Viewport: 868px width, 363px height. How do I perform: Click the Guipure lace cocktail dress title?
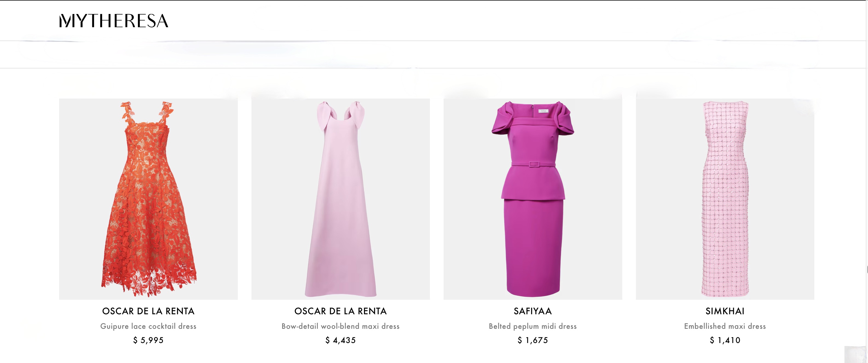coord(148,326)
